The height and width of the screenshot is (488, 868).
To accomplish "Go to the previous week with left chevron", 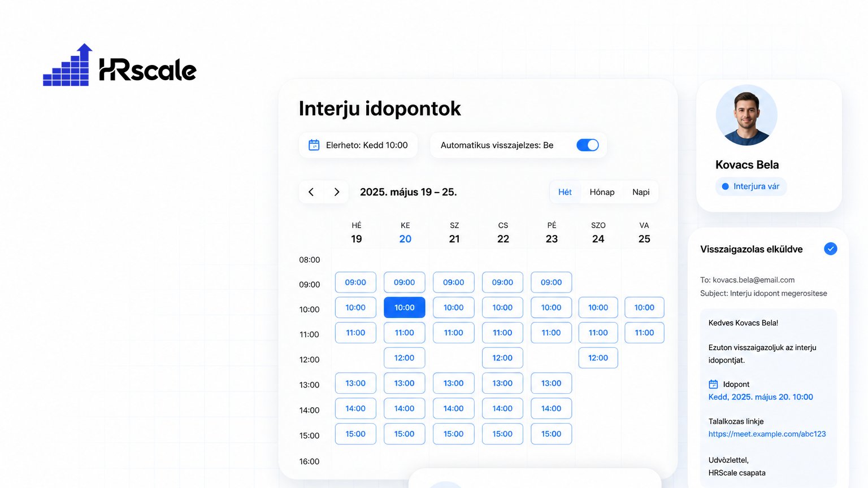I will pyautogui.click(x=311, y=192).
